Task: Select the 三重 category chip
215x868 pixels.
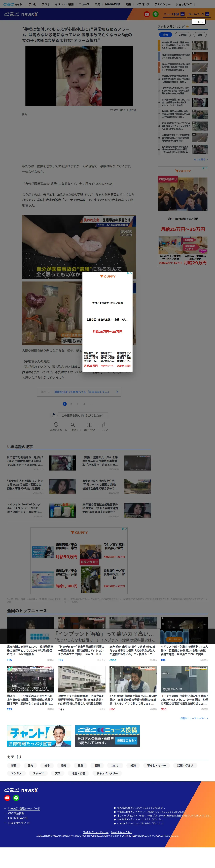Action: [80, 766]
